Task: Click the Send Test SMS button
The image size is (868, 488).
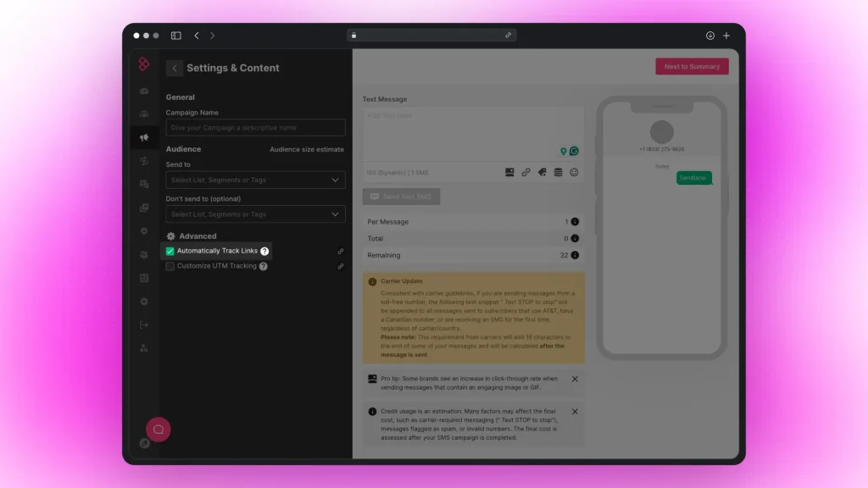Action: point(400,196)
